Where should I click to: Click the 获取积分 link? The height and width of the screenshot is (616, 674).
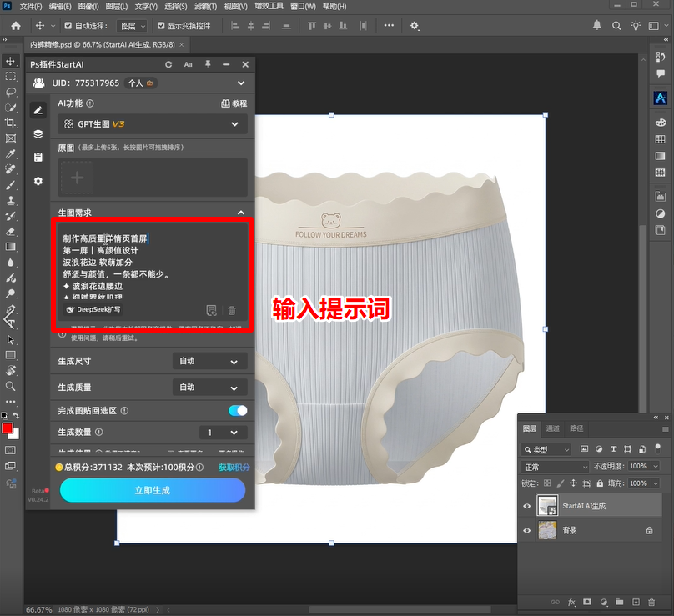pyautogui.click(x=234, y=468)
